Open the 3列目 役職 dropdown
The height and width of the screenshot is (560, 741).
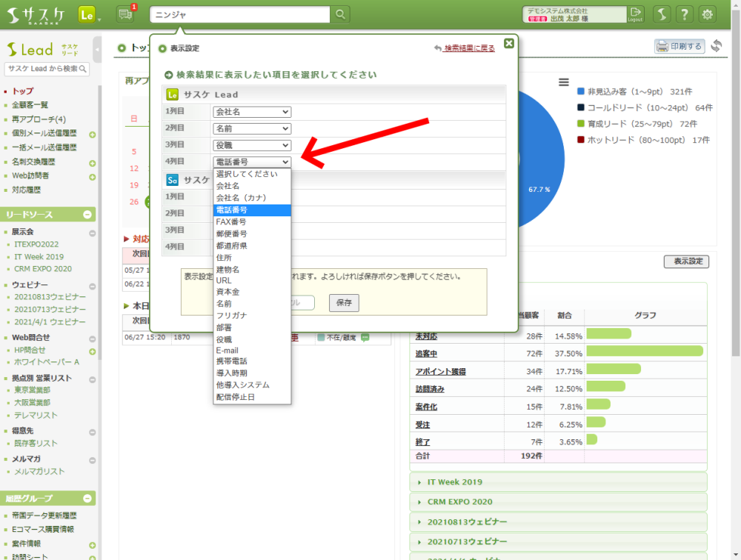tap(252, 145)
